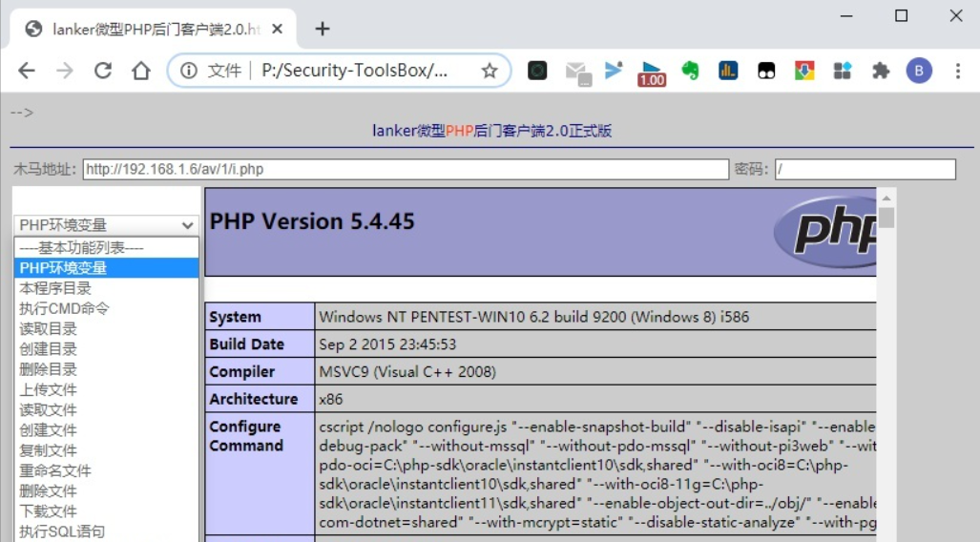Select the lanker微型PHP后门客户端 tab

coord(153,29)
